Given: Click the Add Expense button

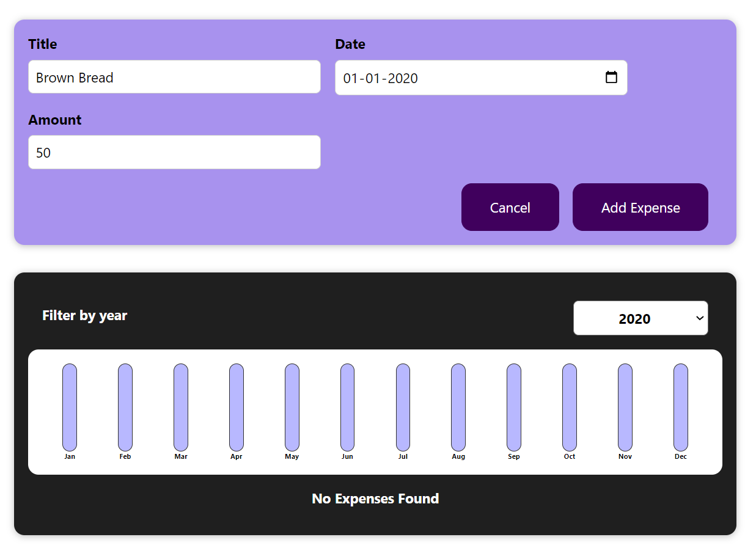Looking at the screenshot, I should click(x=640, y=207).
